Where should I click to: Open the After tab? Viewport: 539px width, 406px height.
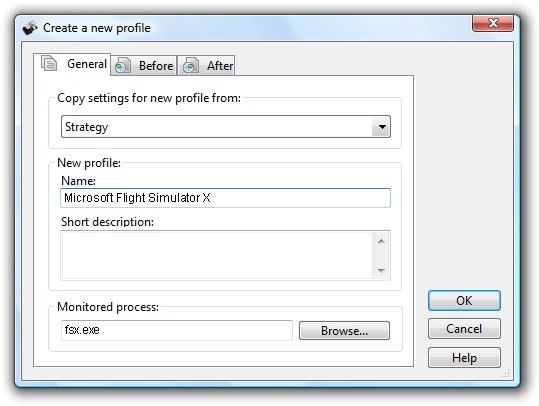(206, 65)
